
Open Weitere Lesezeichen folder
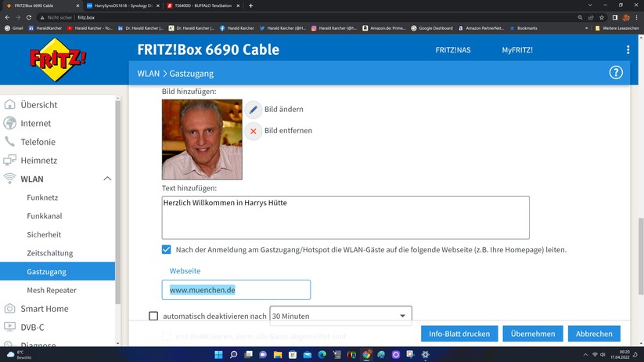coord(617,28)
